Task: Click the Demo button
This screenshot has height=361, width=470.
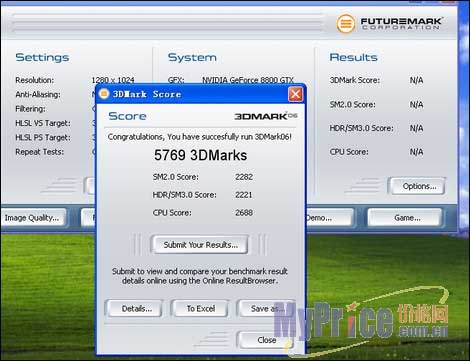Action: point(329,218)
